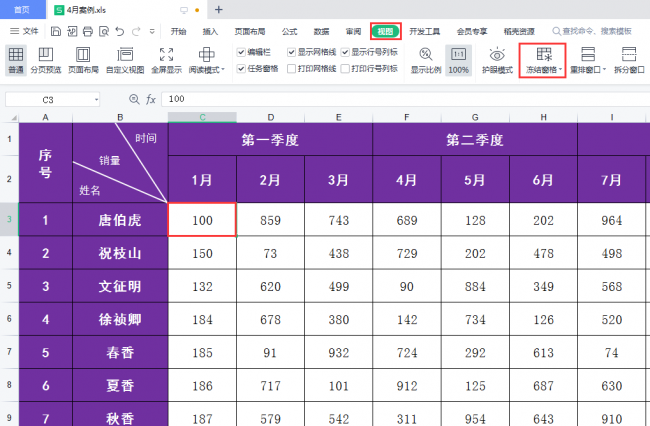650x426 pixels.
Task: Open new tab with plus button
Action: click(218, 10)
